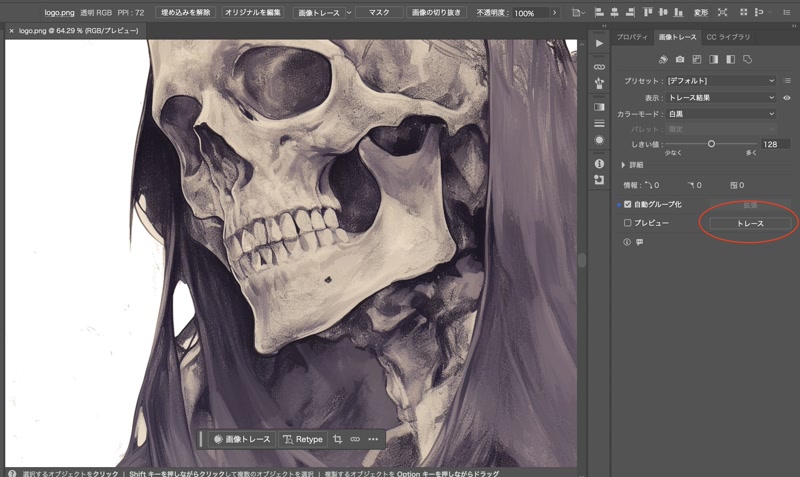Click the 画像の切り抜き button
This screenshot has width=800, height=477.
(x=436, y=12)
